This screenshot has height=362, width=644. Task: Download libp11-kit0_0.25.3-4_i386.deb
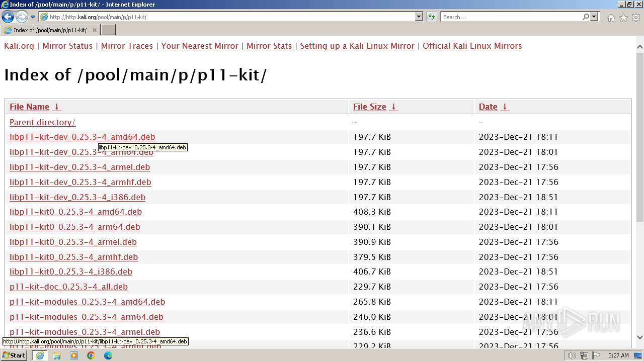[71, 271]
